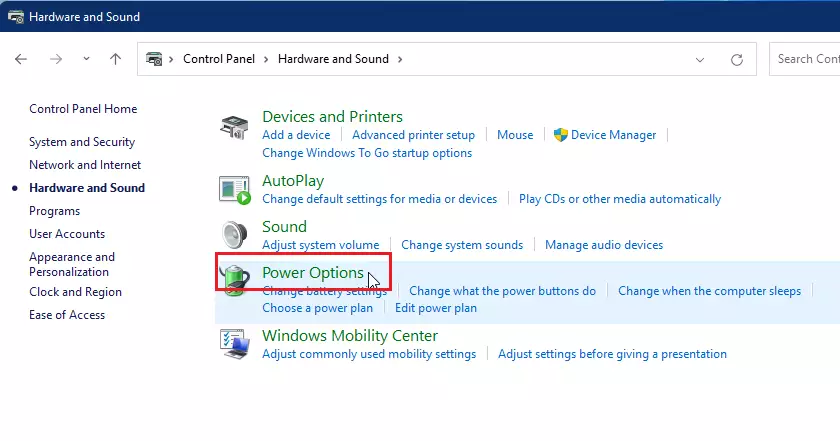Screen dimensions: 840x441
Task: Select System and Security in sidebar
Action: [82, 142]
